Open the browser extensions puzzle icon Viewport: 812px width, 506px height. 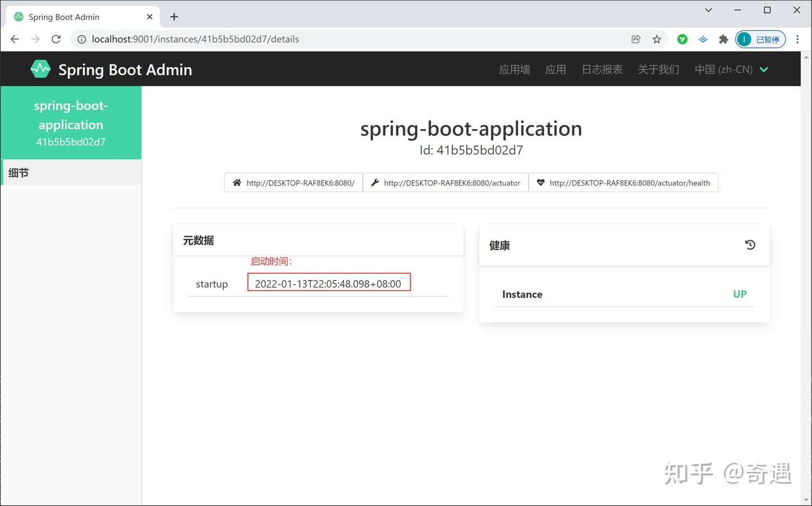[x=723, y=39]
